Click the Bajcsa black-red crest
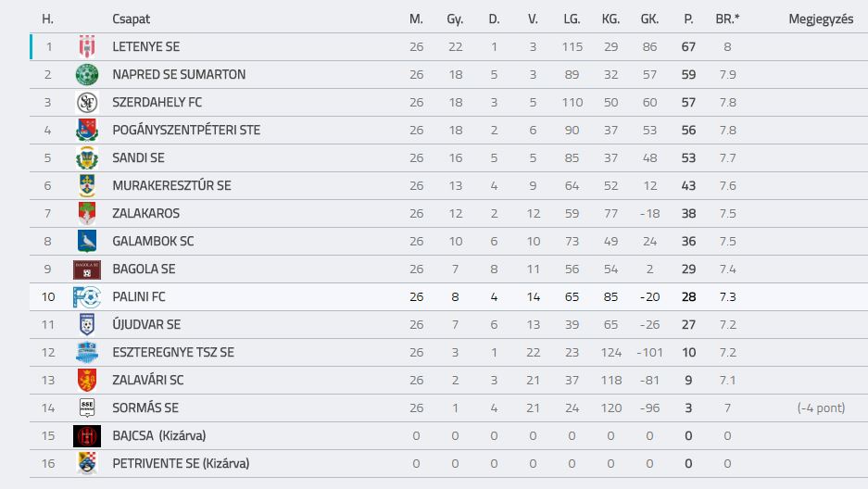This screenshot has height=489, width=868. (87, 436)
